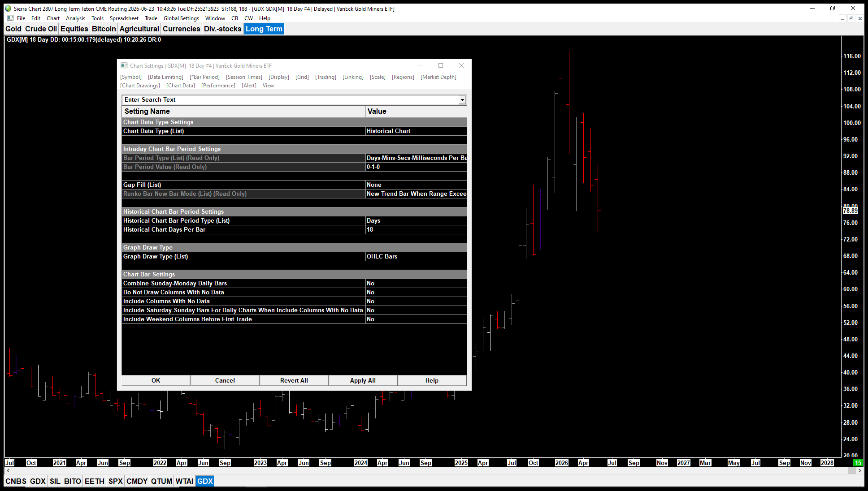
Task: Click OK in Chart Settings
Action: tap(156, 380)
